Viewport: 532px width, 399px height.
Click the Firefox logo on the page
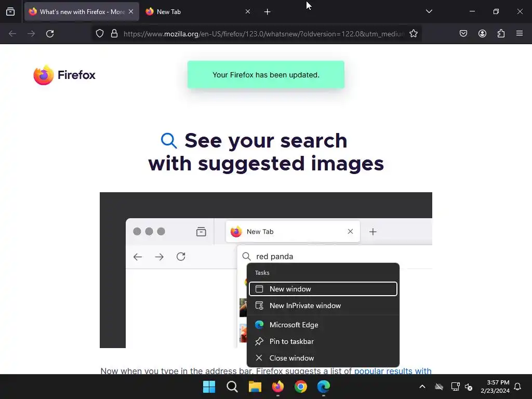(64, 75)
